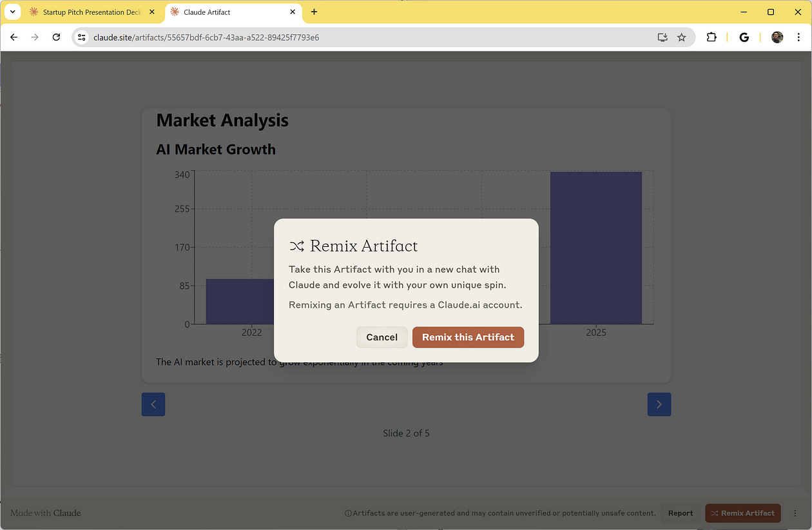Bookmark this page via the star icon
Screen dimensions: 812x530
point(682,37)
